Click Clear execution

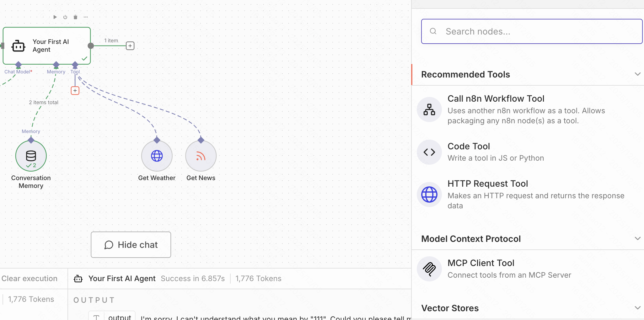coord(30,279)
